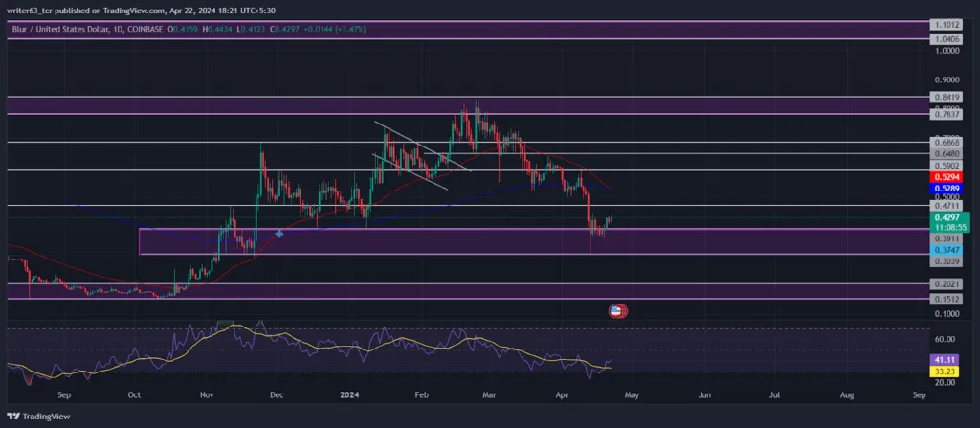
Task: Select the blue plus marker on chart
Action: tap(278, 234)
